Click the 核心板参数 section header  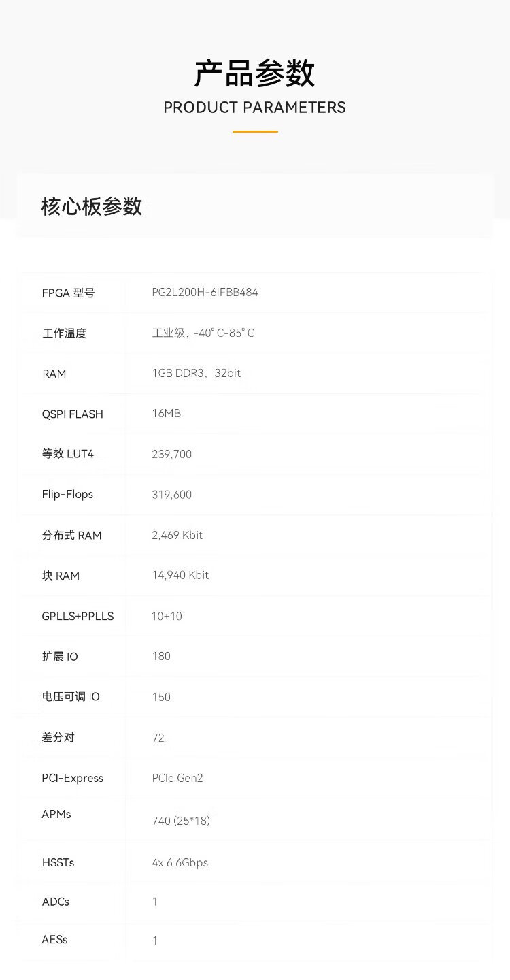click(92, 206)
